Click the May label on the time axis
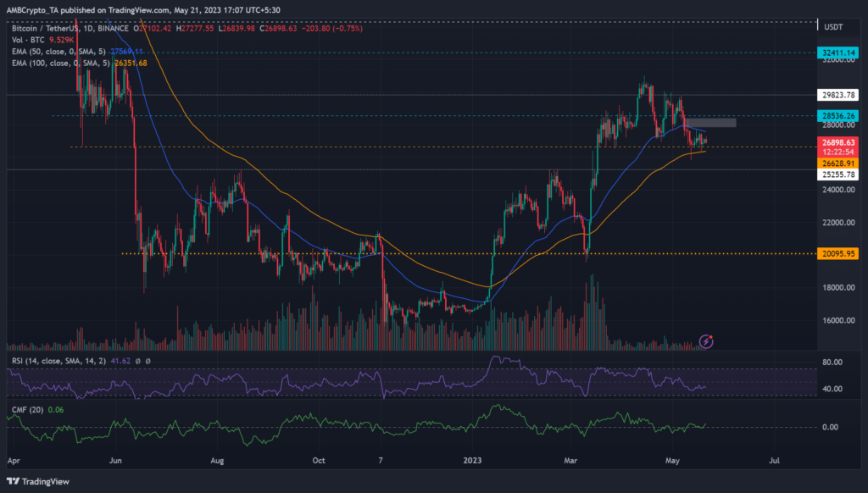Viewport: 868px width, 493px height. coord(672,461)
